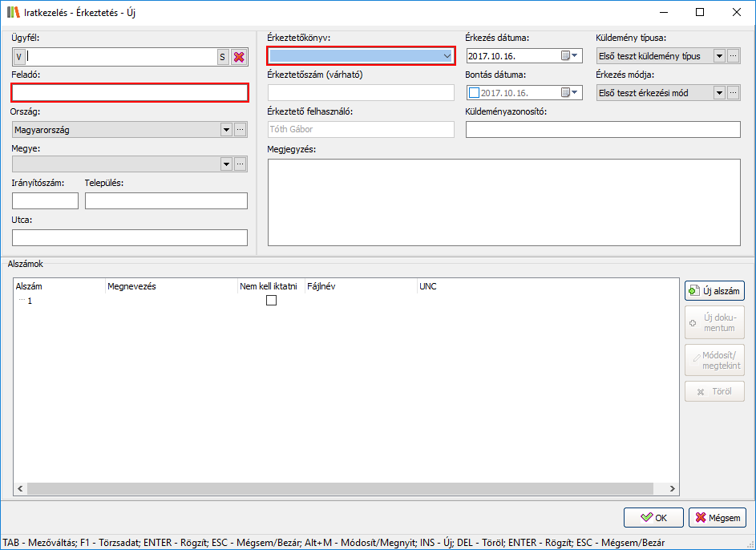Open the Bontás dátuma calendar picker
The height and width of the screenshot is (550, 756).
(x=570, y=93)
